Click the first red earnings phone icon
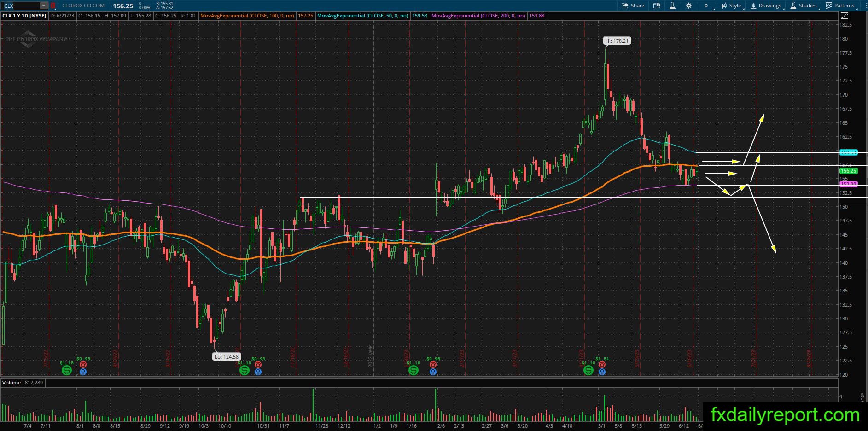The width and height of the screenshot is (868, 431). 83,364
